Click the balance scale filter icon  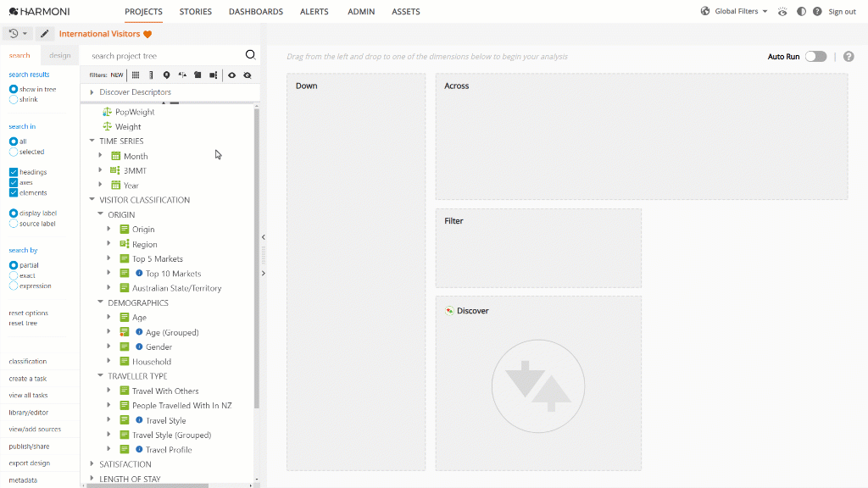pos(182,75)
